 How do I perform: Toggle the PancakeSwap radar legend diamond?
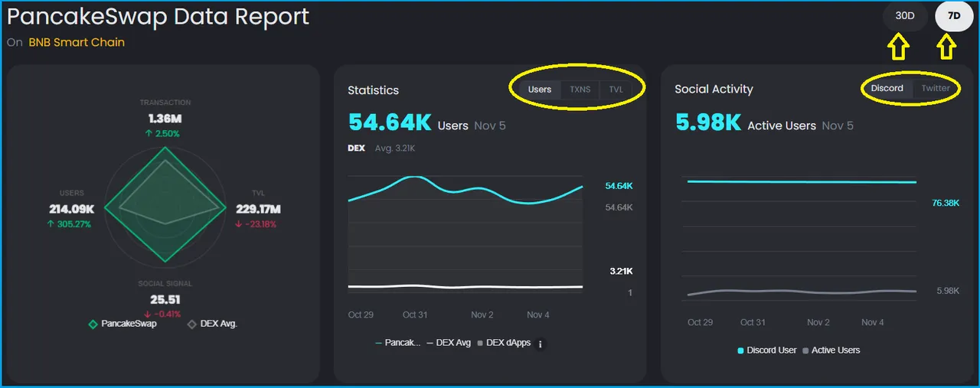point(94,324)
